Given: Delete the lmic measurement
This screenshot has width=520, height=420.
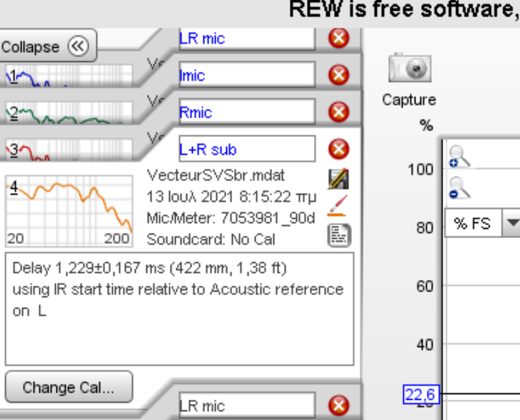Looking at the screenshot, I should pos(339,75).
